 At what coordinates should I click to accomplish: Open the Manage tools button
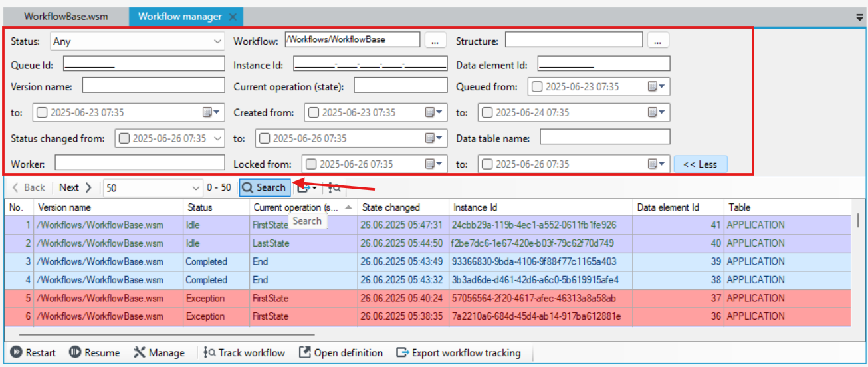[x=159, y=353]
